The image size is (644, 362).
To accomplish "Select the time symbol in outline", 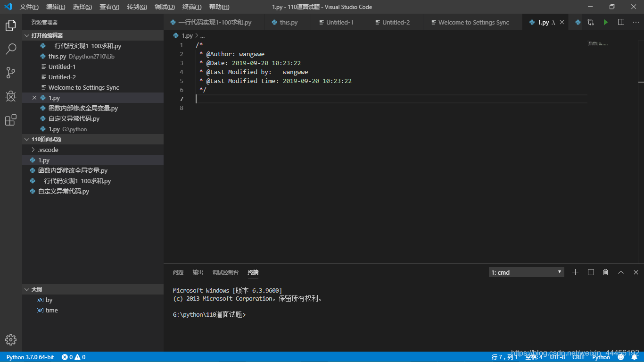I will [52, 310].
